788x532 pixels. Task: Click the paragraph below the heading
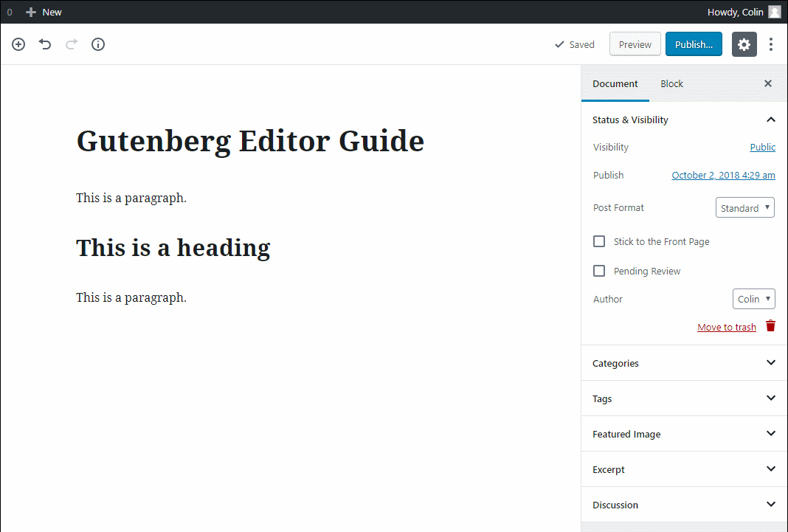[x=131, y=297]
